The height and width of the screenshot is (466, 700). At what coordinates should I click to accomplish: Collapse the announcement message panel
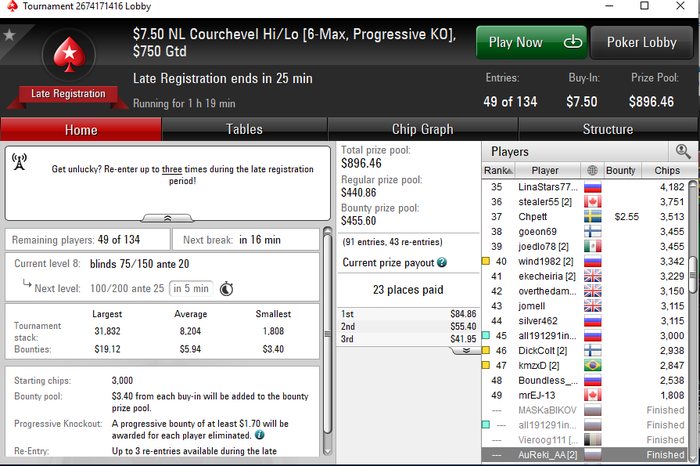[x=167, y=218]
